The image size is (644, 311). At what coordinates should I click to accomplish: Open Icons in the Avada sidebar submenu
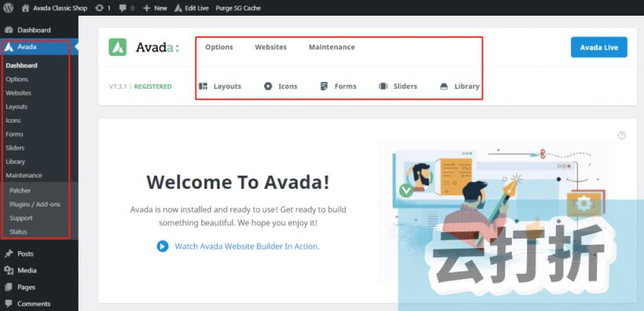pyautogui.click(x=13, y=120)
